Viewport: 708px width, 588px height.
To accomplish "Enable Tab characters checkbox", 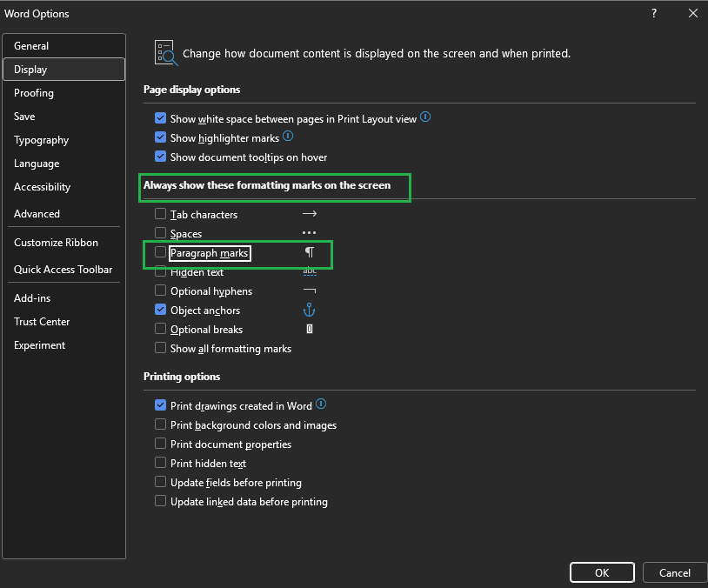I will point(160,214).
